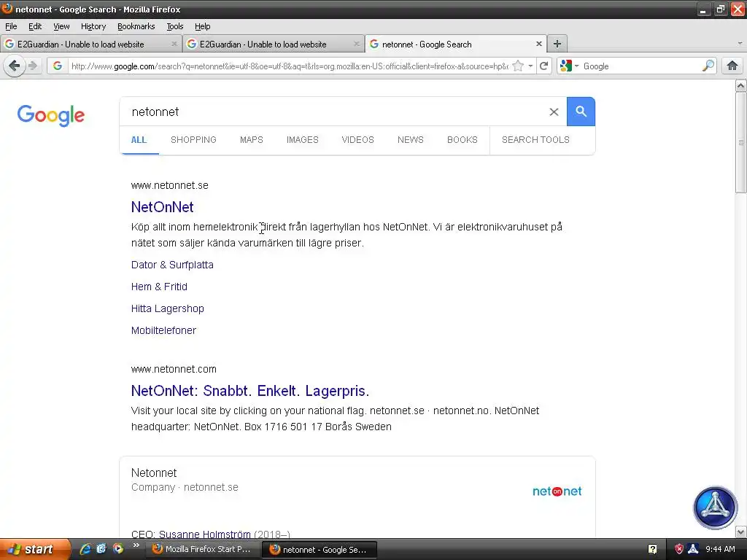The width and height of the screenshot is (747, 560).
Task: Open the History menu
Action: [93, 26]
